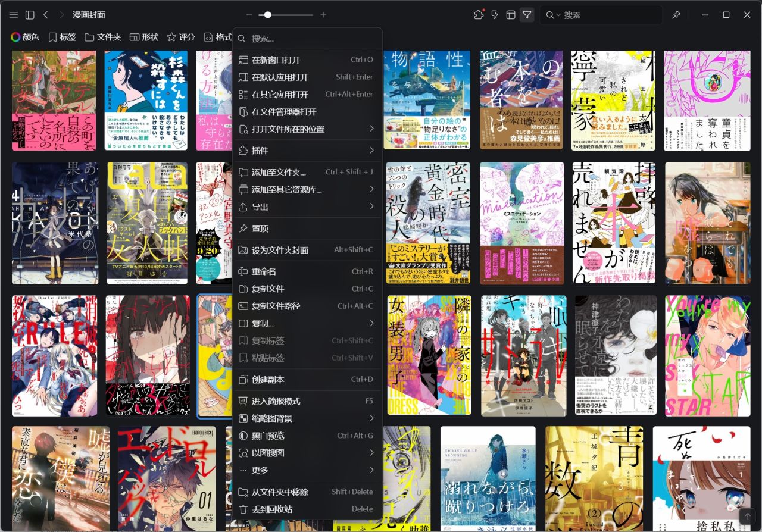Screen dimensions: 762x532
Task: Go forward with the right arrow
Action: [61, 15]
